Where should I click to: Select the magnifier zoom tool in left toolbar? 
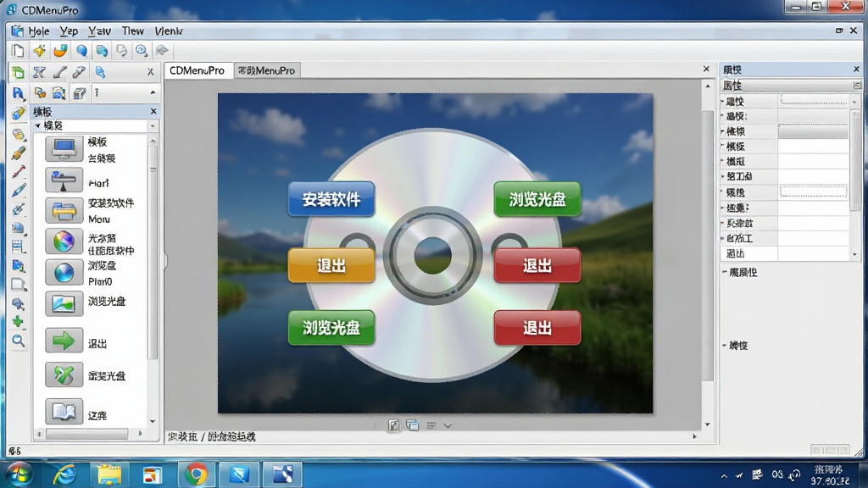[19, 341]
